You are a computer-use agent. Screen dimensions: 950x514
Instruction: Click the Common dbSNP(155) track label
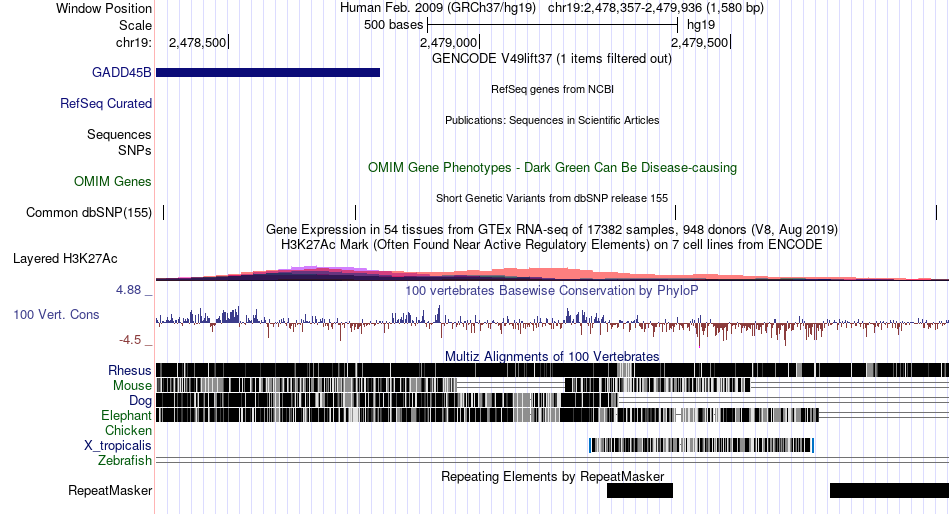88,213
